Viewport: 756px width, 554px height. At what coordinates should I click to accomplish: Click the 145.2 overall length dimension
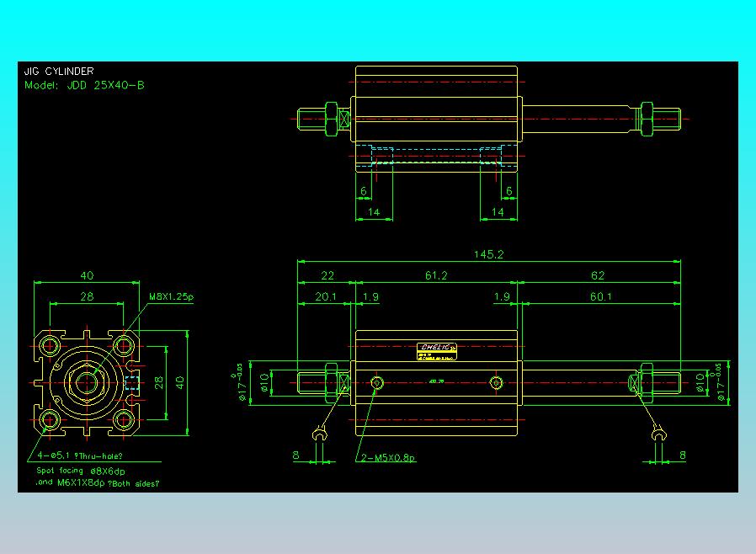tap(488, 254)
